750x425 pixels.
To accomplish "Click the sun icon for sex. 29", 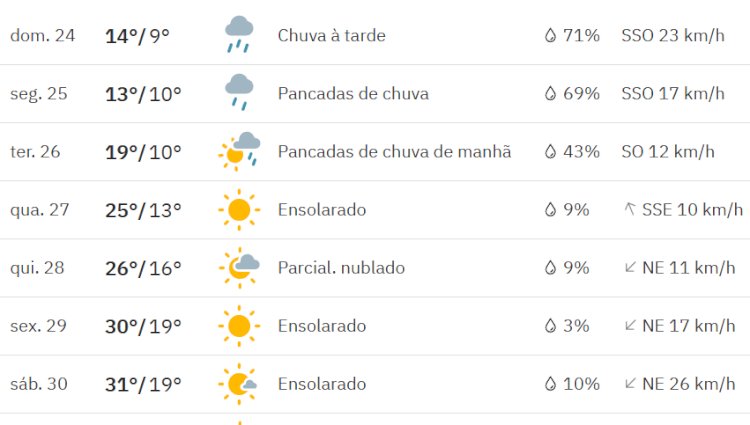I will (x=239, y=326).
